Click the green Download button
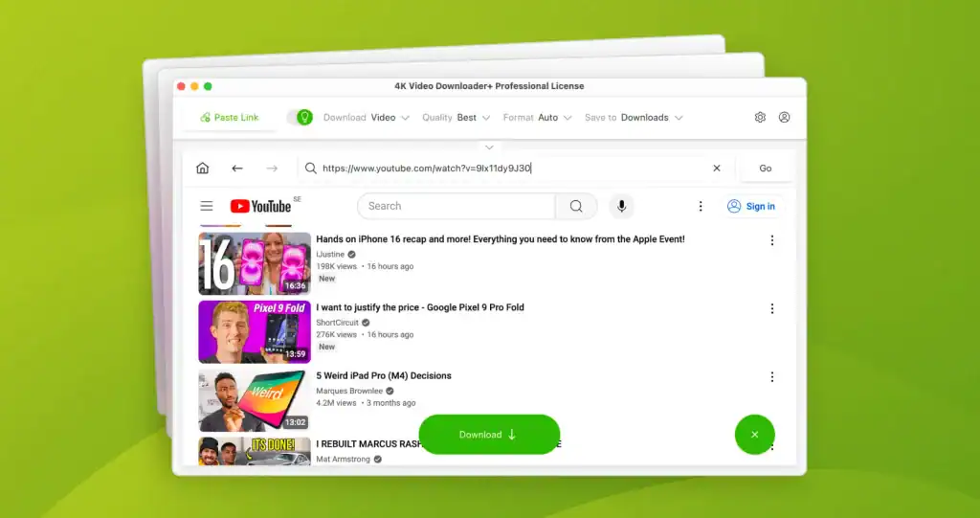 (x=489, y=435)
